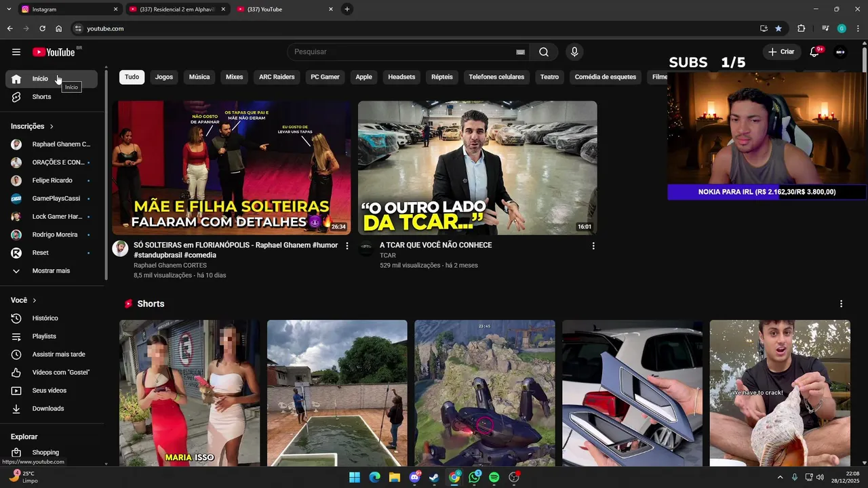Open the Shorts section options menu
This screenshot has height=488, width=868.
tap(841, 304)
